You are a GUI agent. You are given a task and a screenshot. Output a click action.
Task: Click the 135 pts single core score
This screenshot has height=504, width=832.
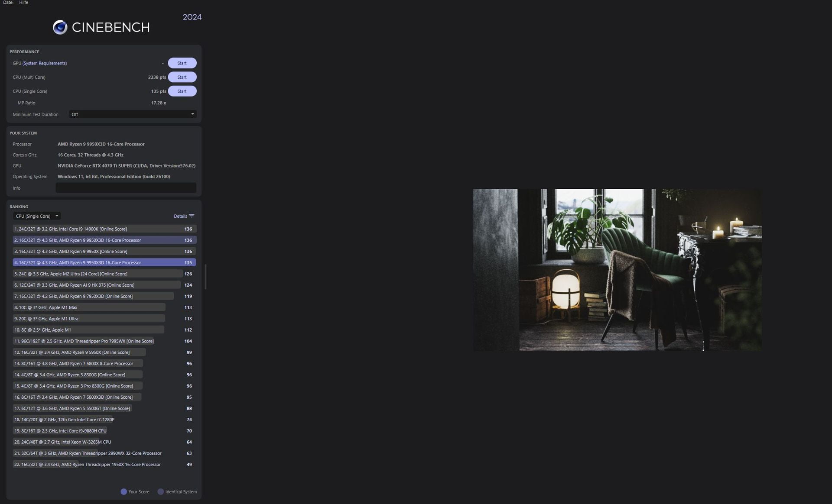(159, 91)
